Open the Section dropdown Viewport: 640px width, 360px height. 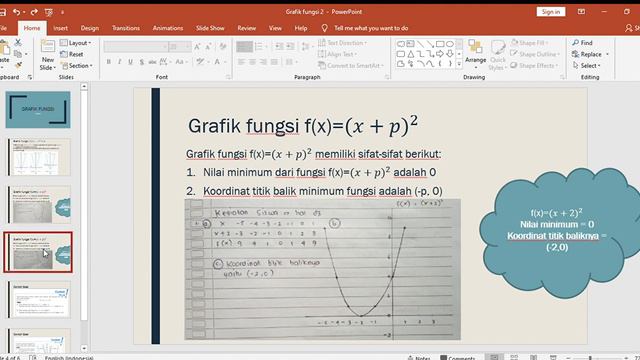pyautogui.click(x=76, y=65)
